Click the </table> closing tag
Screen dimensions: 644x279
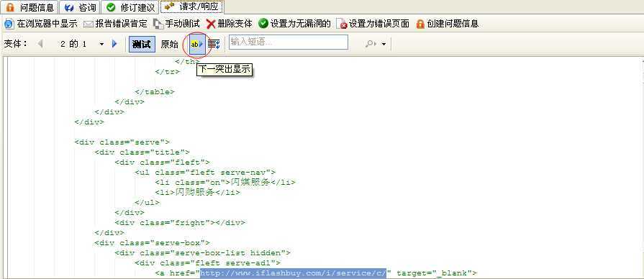(155, 92)
